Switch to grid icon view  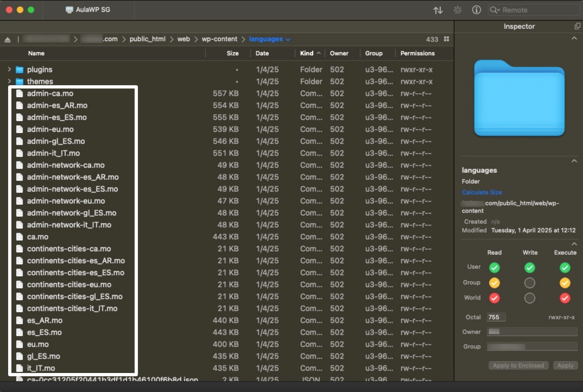(x=446, y=39)
